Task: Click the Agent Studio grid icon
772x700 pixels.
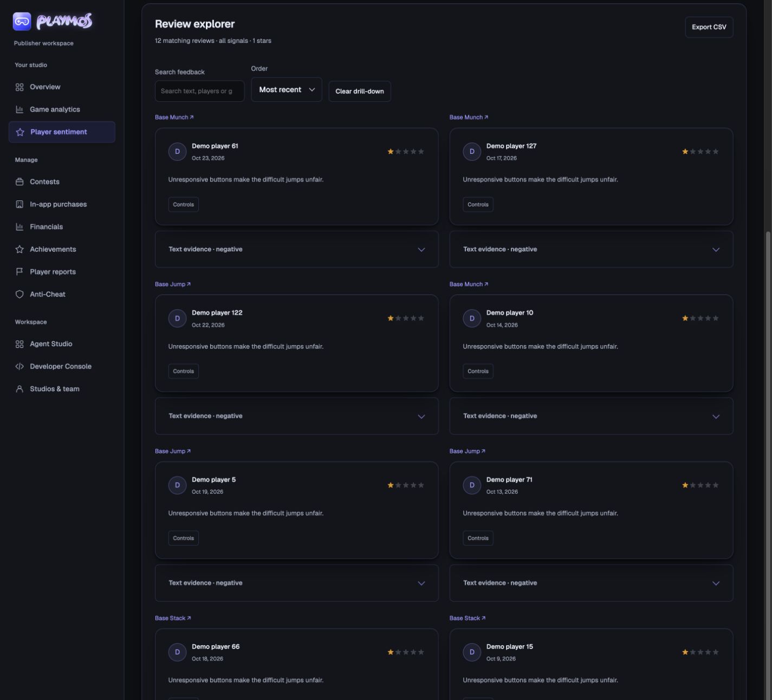Action: [x=20, y=344]
